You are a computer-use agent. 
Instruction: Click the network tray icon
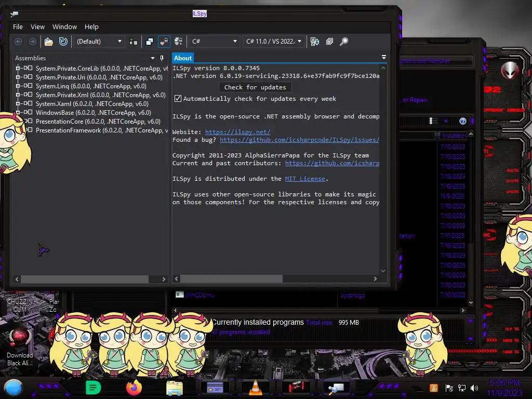point(462,388)
